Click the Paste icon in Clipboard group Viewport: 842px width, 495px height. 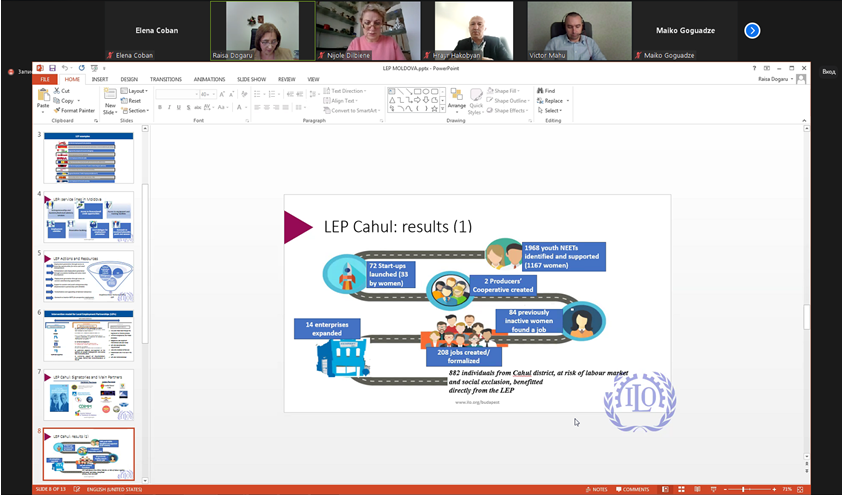pos(43,97)
